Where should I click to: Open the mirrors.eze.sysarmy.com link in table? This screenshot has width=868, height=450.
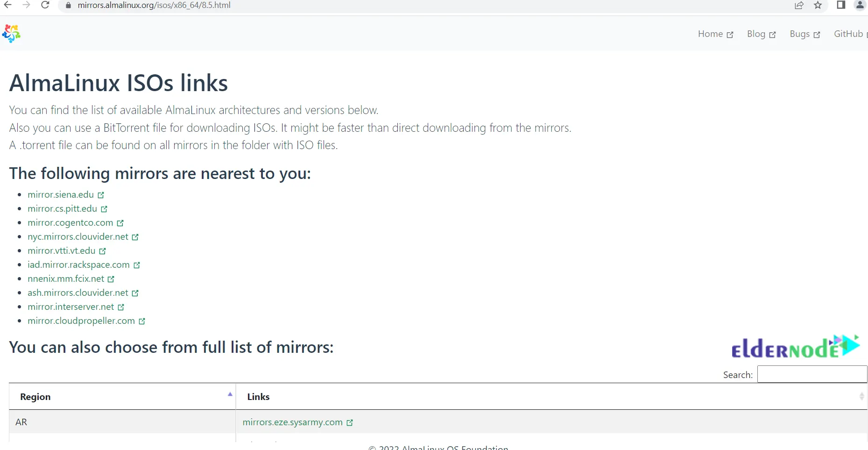point(293,422)
